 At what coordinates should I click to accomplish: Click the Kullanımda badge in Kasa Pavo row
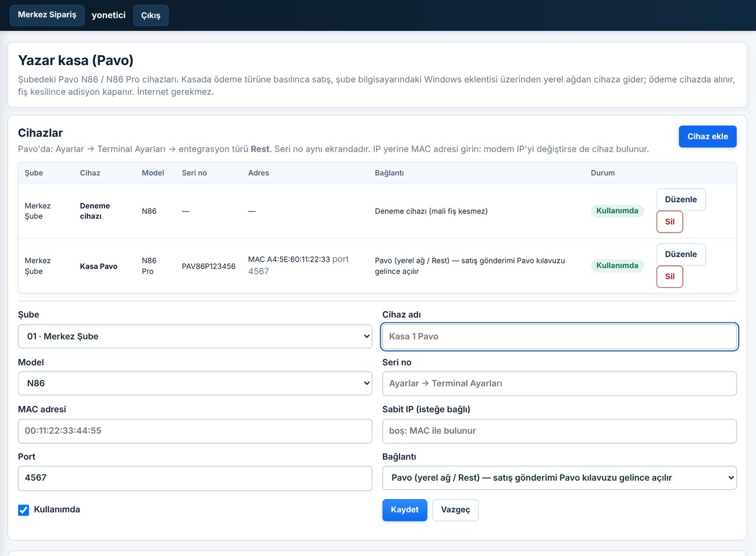pos(617,265)
